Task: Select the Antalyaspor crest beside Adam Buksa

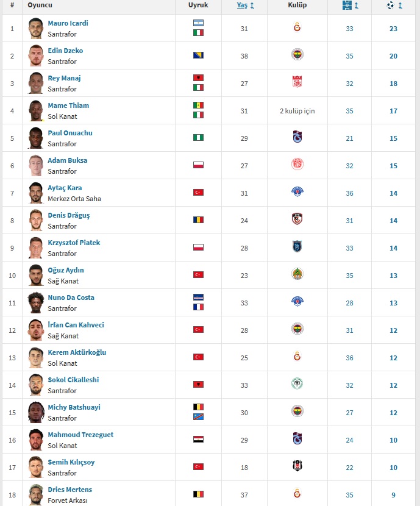Action: click(297, 164)
